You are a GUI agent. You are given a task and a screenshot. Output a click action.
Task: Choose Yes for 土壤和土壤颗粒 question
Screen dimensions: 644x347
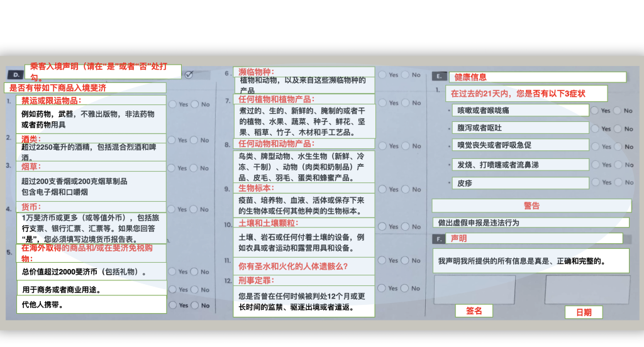(384, 226)
